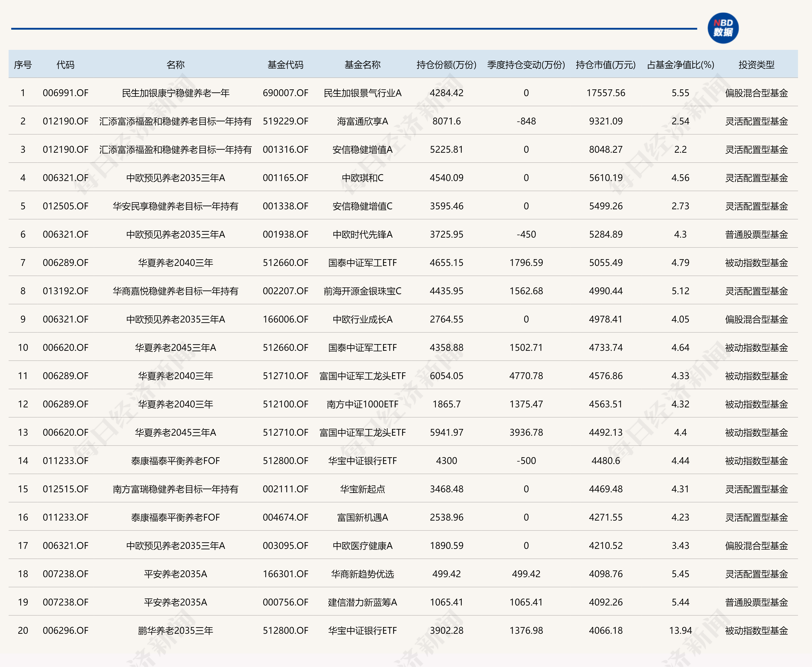This screenshot has width=812, height=667.
Task: Click the 中欧琪和C fund name
Action: pyautogui.click(x=362, y=178)
